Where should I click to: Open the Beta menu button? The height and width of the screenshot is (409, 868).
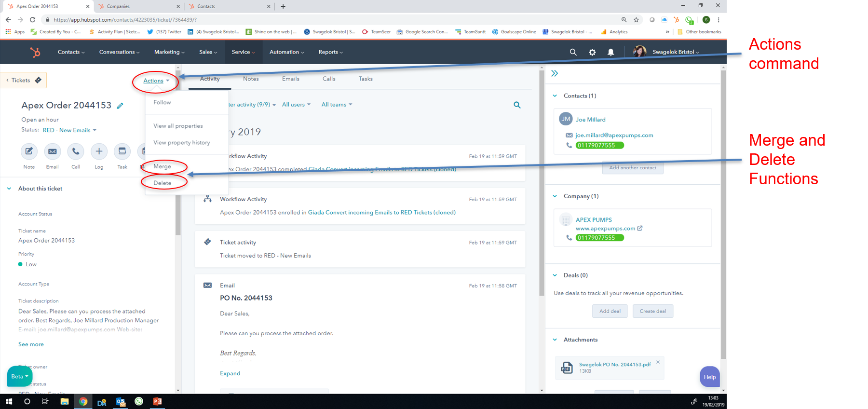point(20,376)
